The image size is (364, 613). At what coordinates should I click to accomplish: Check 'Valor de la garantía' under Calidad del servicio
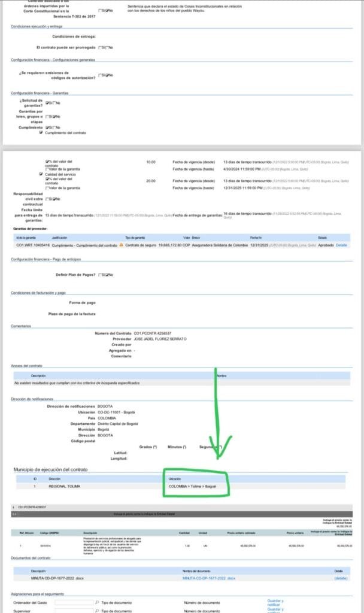[47, 188]
